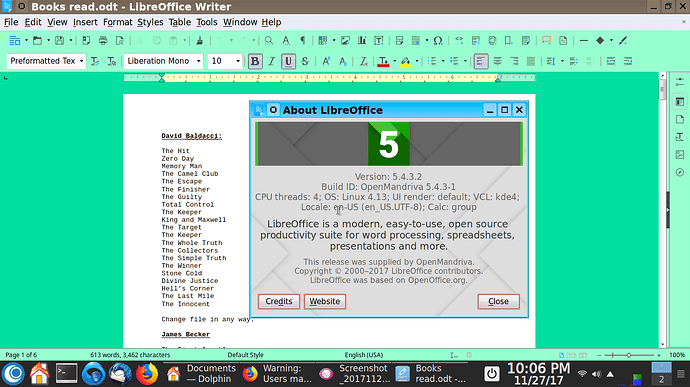Open the Paragraph Style combo box dropdown
This screenshot has height=387, width=690.
(x=81, y=61)
